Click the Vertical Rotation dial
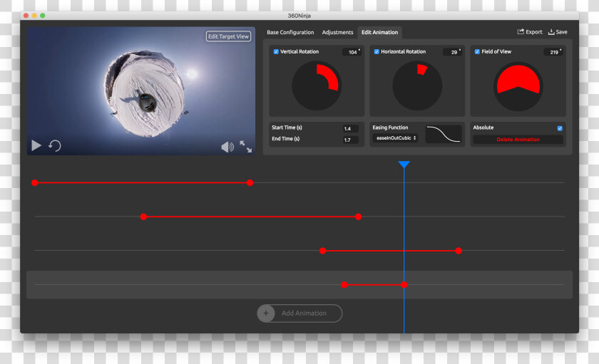This screenshot has width=599, height=364. tap(317, 86)
